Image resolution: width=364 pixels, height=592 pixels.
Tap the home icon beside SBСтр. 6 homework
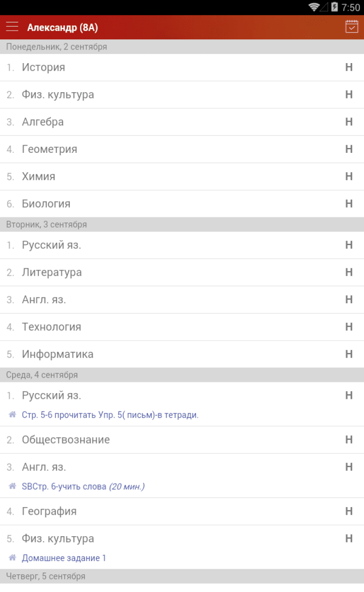pyautogui.click(x=13, y=486)
